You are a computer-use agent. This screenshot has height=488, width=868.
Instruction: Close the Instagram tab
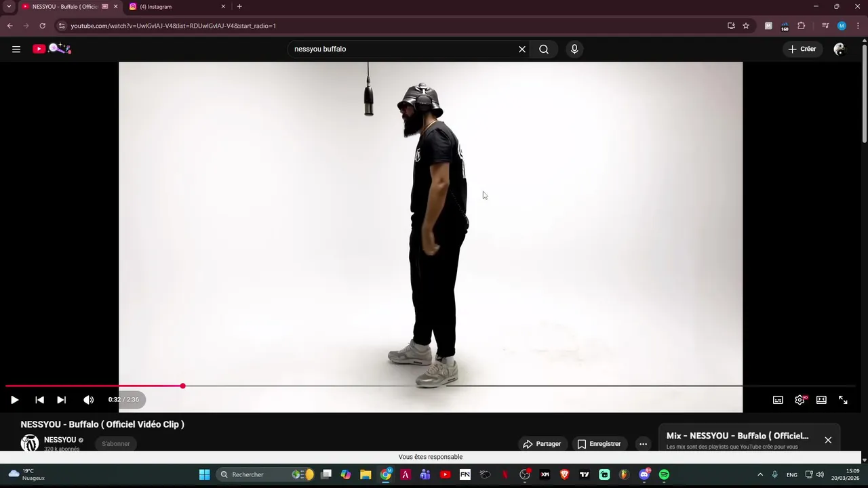[x=223, y=7]
